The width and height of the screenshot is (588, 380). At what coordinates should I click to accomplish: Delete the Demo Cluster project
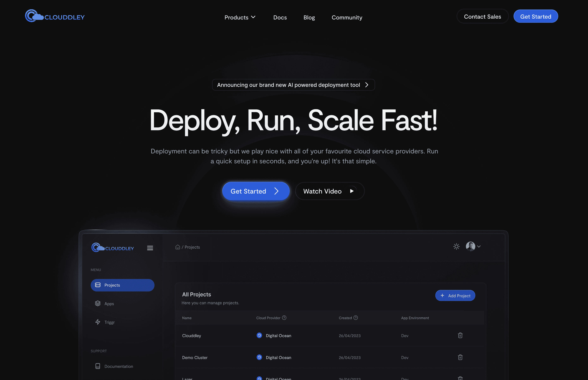point(460,357)
